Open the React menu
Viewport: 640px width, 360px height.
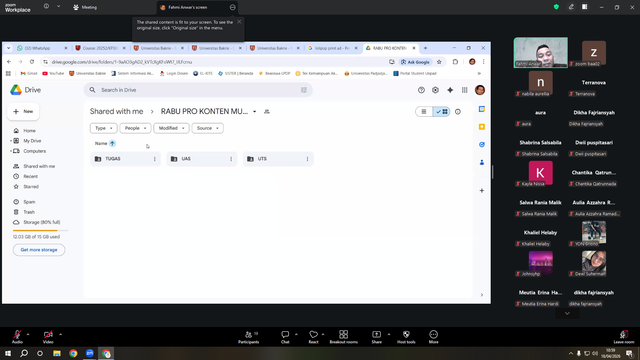point(313,337)
